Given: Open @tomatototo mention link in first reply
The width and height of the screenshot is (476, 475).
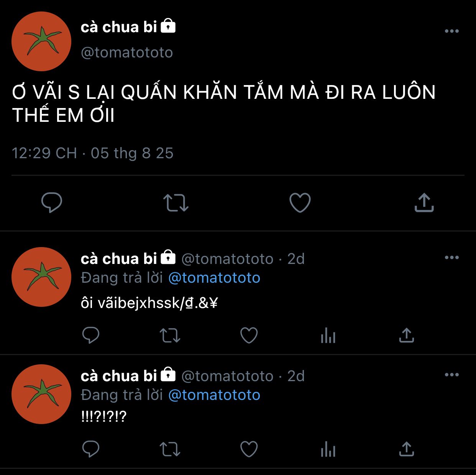Looking at the screenshot, I should click(214, 278).
